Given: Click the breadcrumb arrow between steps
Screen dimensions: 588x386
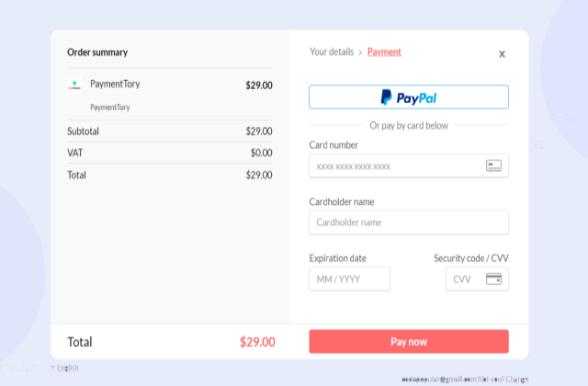Looking at the screenshot, I should (360, 52).
